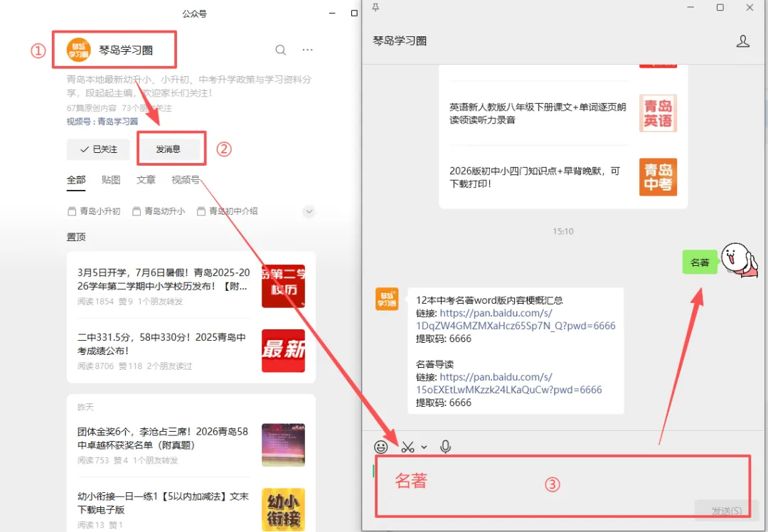The height and width of the screenshot is (532, 768).
Task: Open the more options ellipsis menu
Action: coord(308,50)
